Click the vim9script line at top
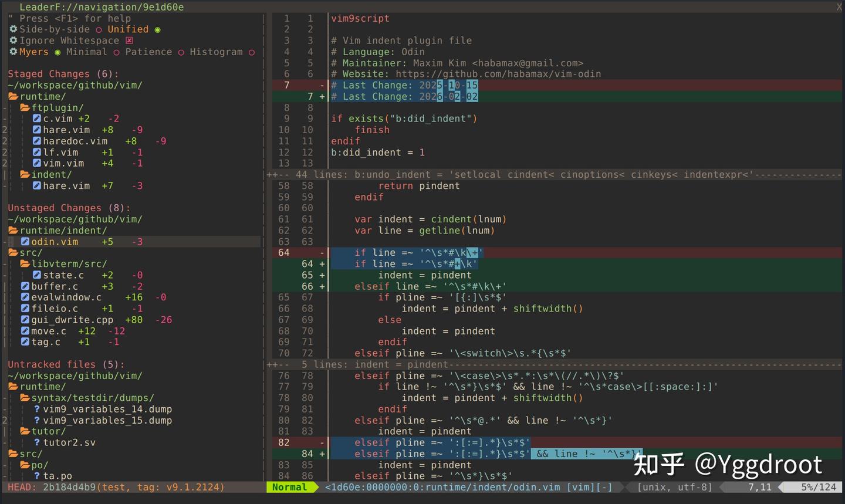 (360, 18)
